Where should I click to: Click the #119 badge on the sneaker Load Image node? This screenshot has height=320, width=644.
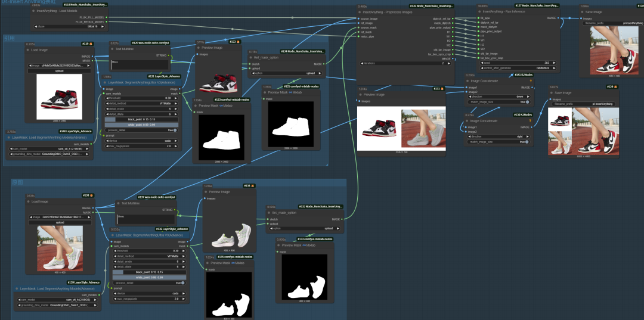click(x=85, y=44)
